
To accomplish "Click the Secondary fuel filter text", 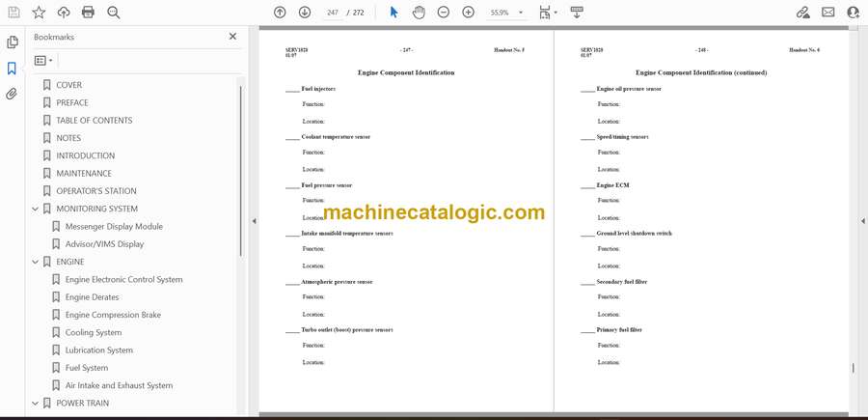I will [x=622, y=282].
